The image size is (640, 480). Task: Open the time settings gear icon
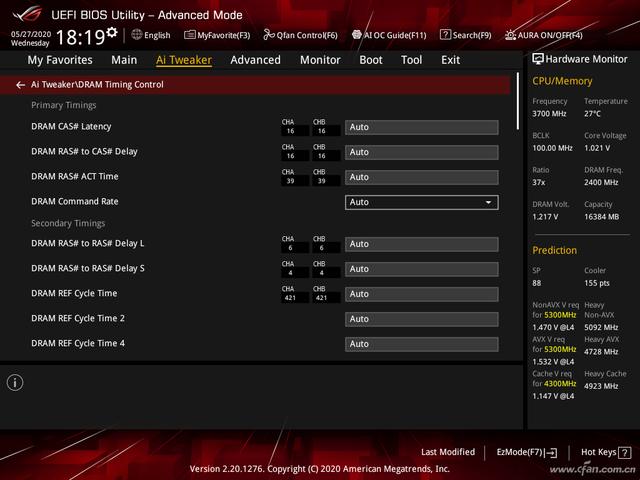click(x=112, y=32)
